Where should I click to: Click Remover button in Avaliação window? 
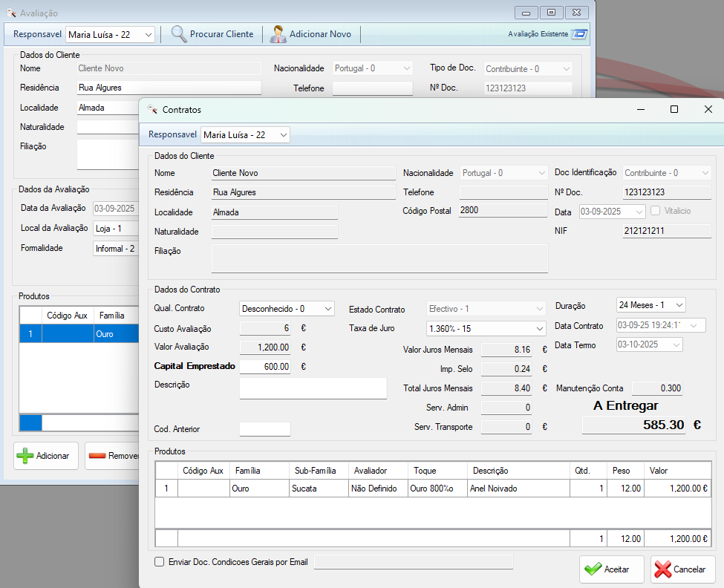pyautogui.click(x=112, y=456)
